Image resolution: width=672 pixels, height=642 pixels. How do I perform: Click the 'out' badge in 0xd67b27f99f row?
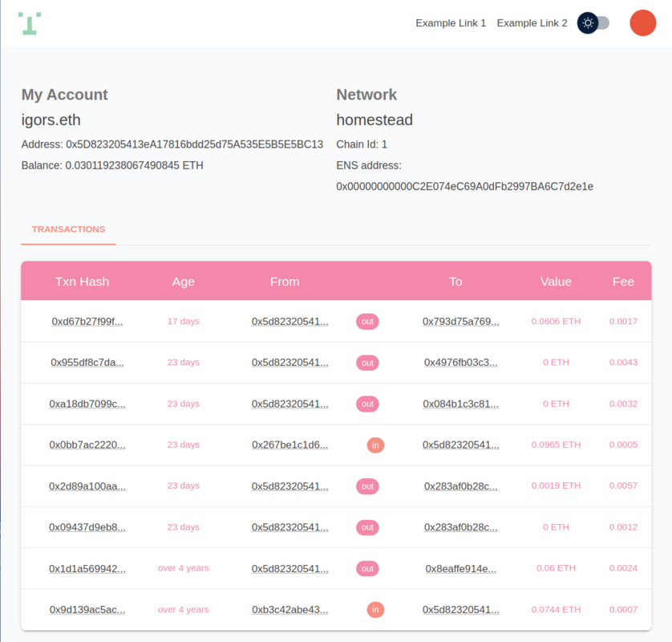[x=367, y=322]
